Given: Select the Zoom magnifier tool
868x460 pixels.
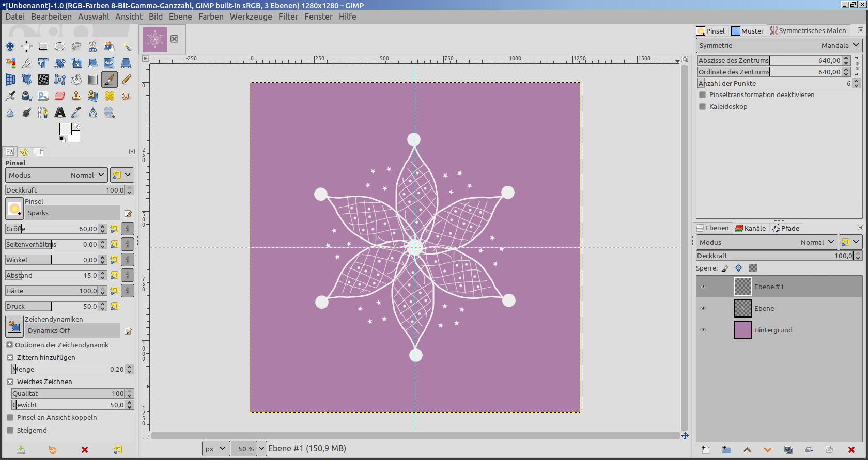Looking at the screenshot, I should (x=110, y=113).
